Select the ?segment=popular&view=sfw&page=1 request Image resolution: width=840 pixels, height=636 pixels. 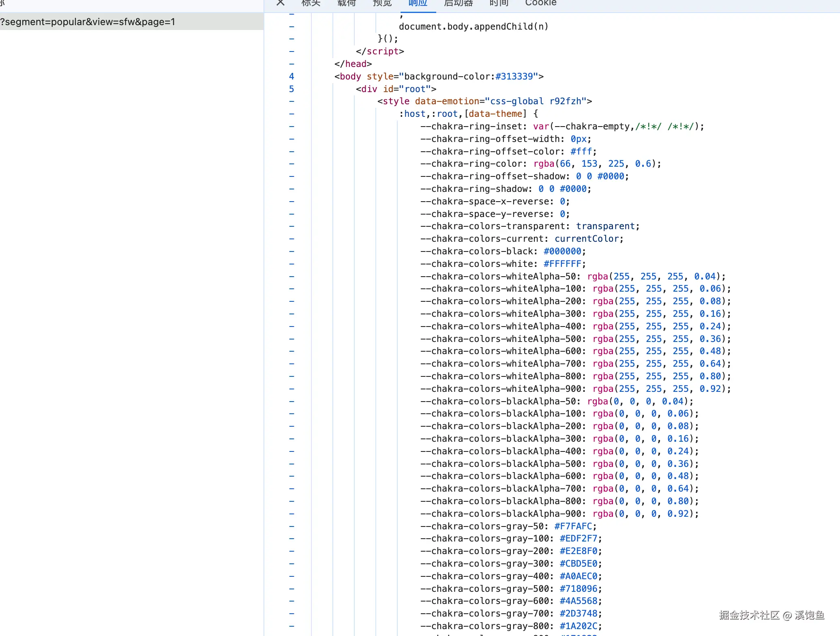(x=88, y=22)
